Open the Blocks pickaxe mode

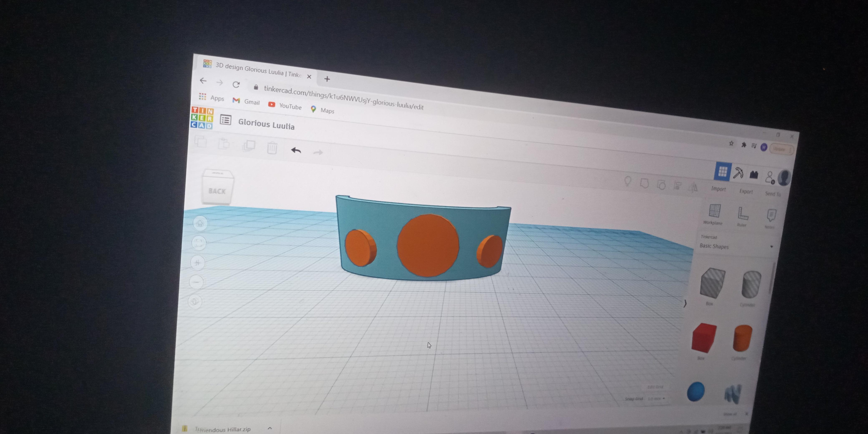point(738,173)
